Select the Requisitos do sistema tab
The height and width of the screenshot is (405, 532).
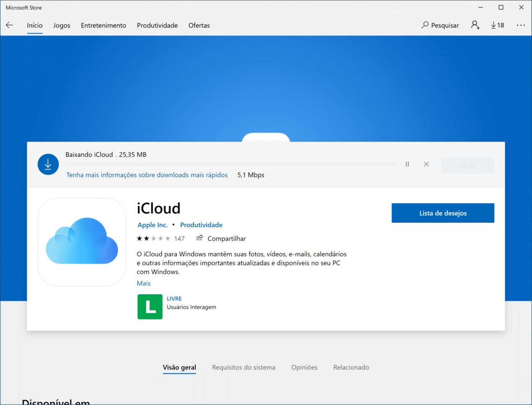[x=244, y=367]
